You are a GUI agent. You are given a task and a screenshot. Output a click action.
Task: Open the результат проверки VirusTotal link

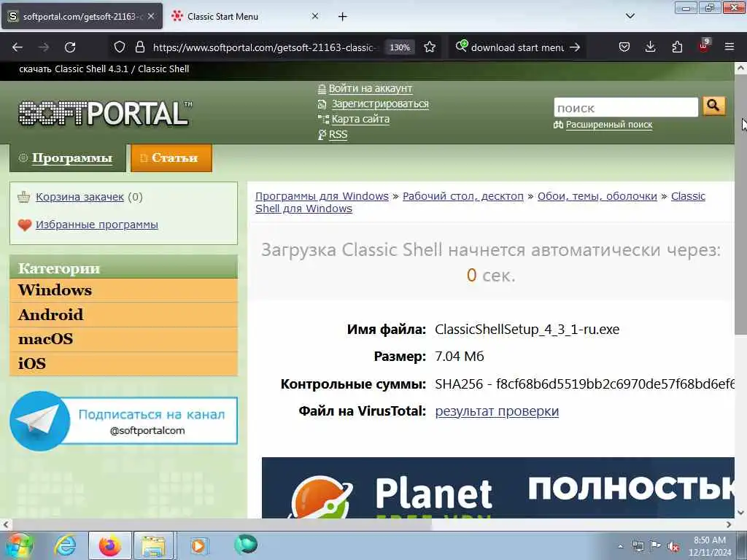tap(497, 411)
